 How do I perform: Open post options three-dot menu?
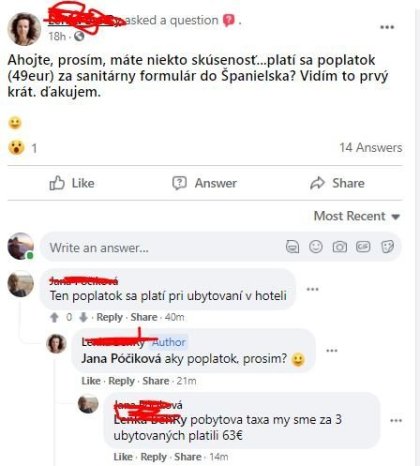tap(387, 27)
